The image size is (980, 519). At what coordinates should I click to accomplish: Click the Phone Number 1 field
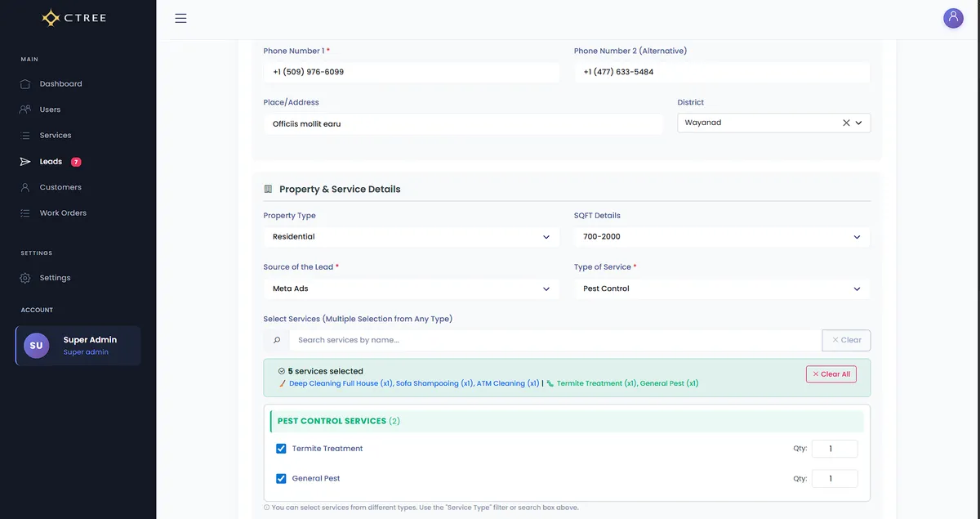[x=411, y=72]
